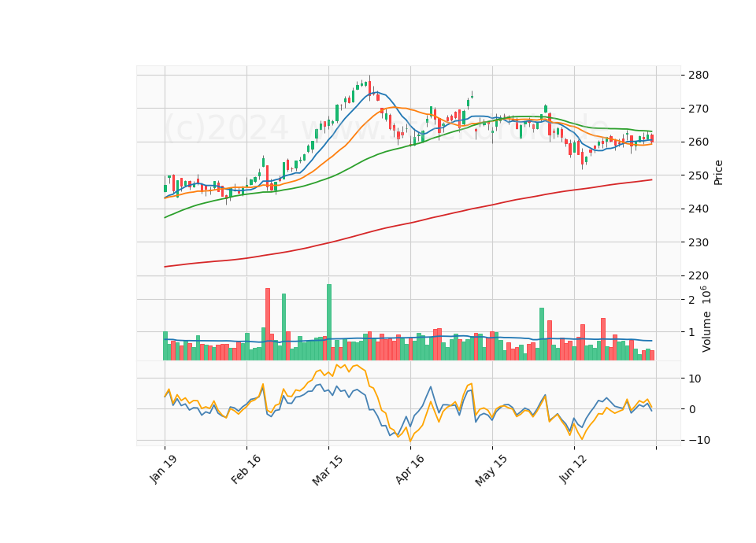Screen dimensions: 756x543
Task: Click the 280 price axis label
Action: click(x=699, y=76)
